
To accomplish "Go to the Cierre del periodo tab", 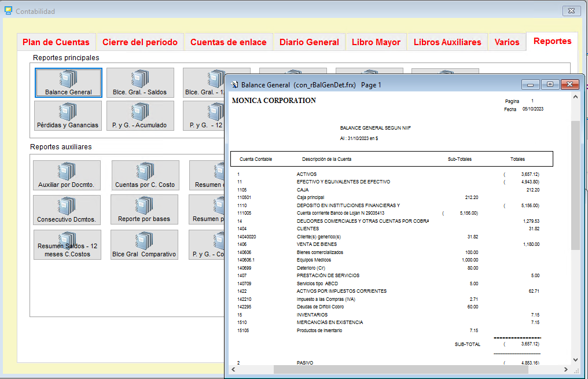I will click(x=140, y=42).
